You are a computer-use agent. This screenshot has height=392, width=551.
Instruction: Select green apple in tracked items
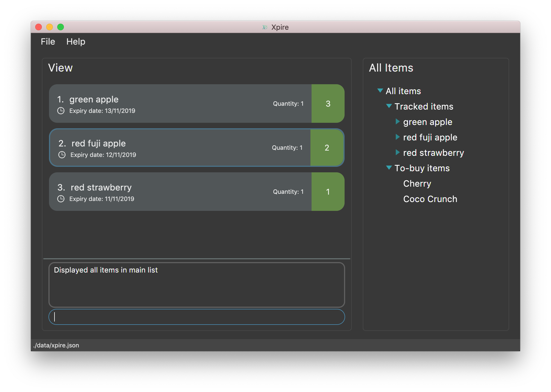tap(426, 122)
